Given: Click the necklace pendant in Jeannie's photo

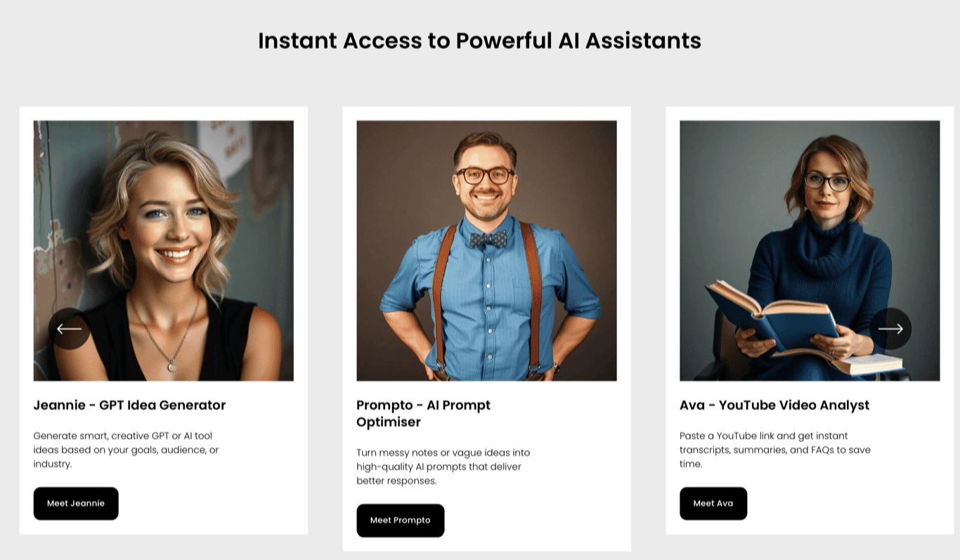Looking at the screenshot, I should click(x=171, y=365).
